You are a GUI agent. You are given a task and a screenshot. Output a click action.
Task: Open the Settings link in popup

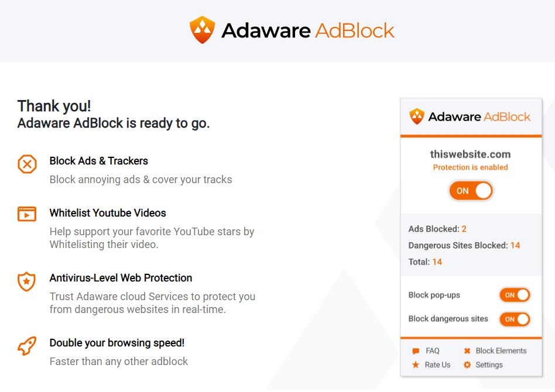(489, 365)
